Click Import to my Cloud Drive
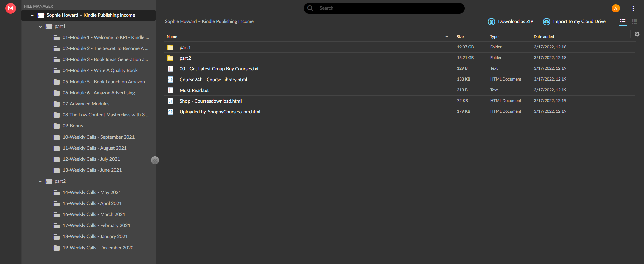This screenshot has height=264, width=644. pyautogui.click(x=574, y=22)
